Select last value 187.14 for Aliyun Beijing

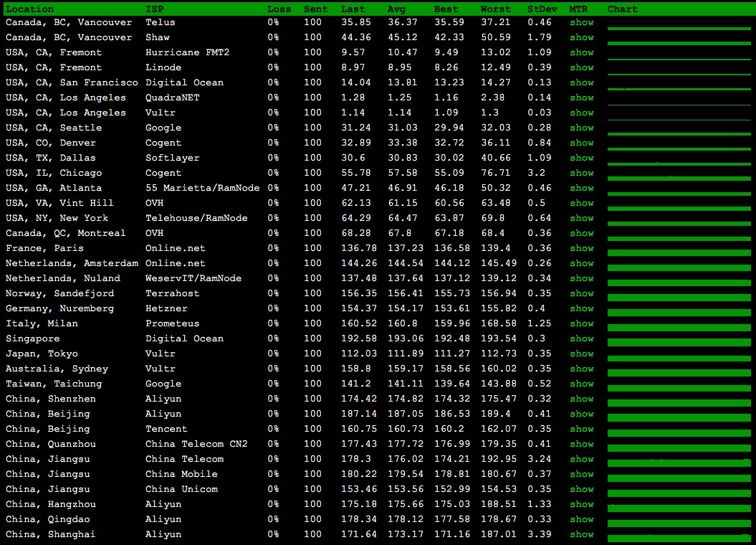359,414
